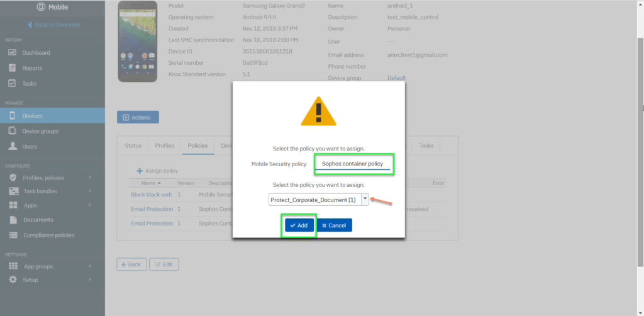Click the Reports icon in sidebar

[13, 68]
